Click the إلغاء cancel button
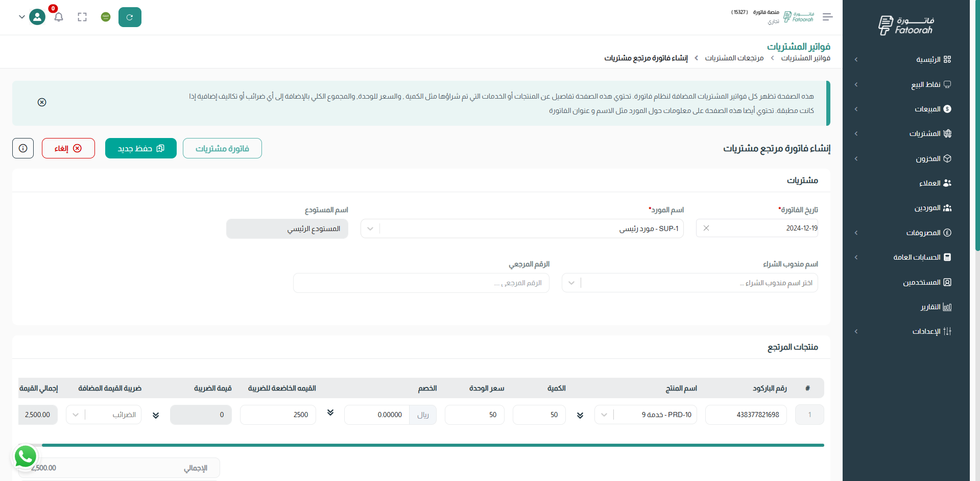Screen dimensions: 980x481 68,148
